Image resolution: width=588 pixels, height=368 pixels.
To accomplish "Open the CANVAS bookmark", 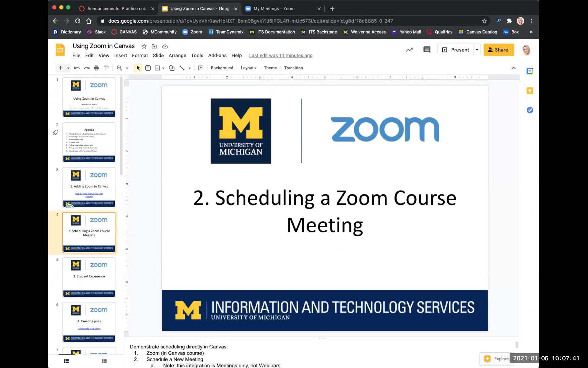I will point(124,32).
